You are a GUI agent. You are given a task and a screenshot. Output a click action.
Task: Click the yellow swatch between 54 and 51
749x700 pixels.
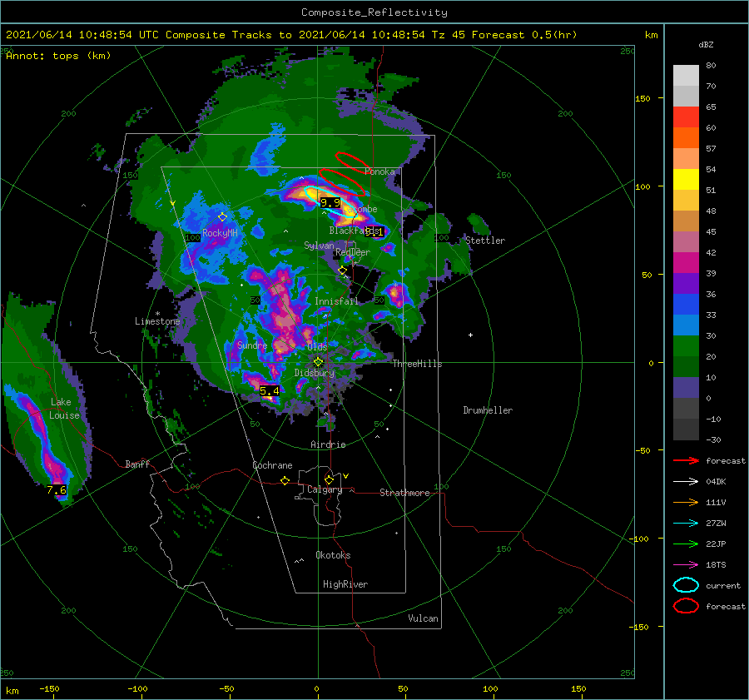(686, 180)
